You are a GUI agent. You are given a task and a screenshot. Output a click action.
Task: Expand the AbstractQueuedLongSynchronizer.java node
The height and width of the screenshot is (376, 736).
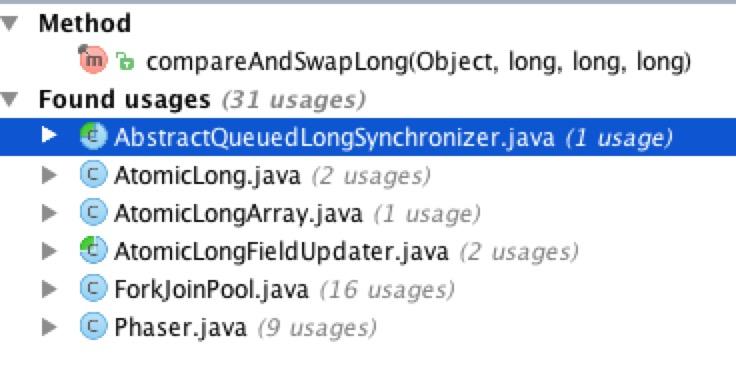pyautogui.click(x=49, y=136)
